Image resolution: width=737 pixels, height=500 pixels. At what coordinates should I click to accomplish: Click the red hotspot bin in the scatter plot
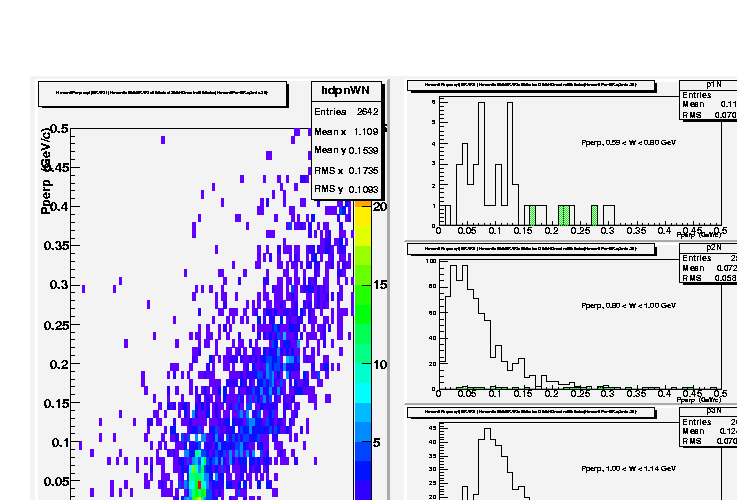200,484
